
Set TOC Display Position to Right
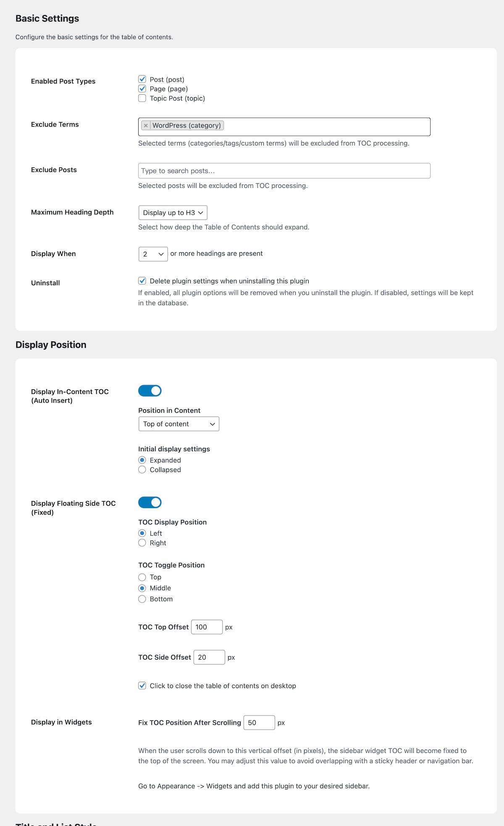pos(142,543)
